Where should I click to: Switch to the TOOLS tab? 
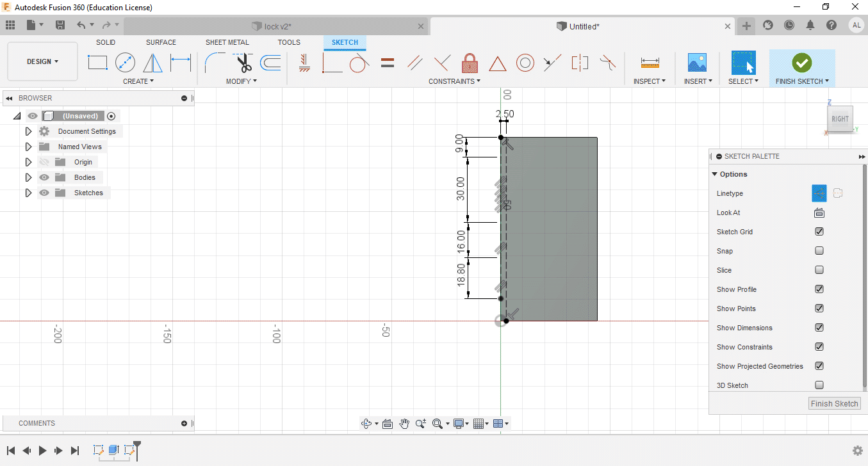(x=289, y=42)
